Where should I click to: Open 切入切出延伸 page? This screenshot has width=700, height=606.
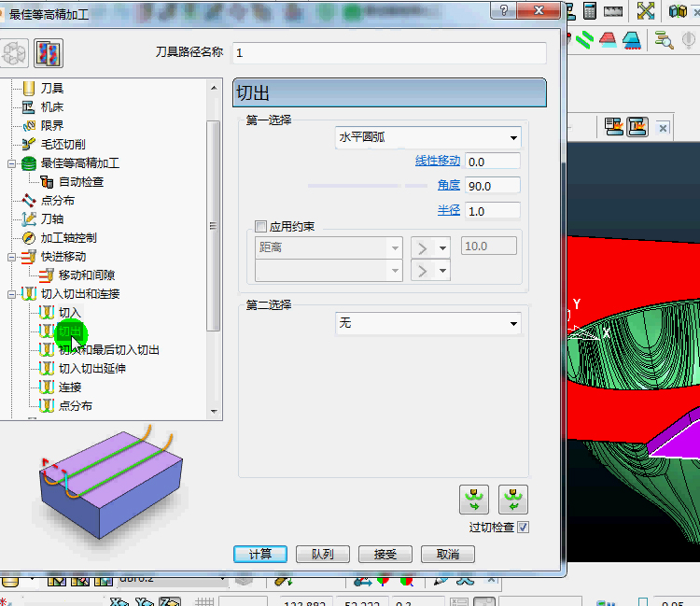(92, 369)
